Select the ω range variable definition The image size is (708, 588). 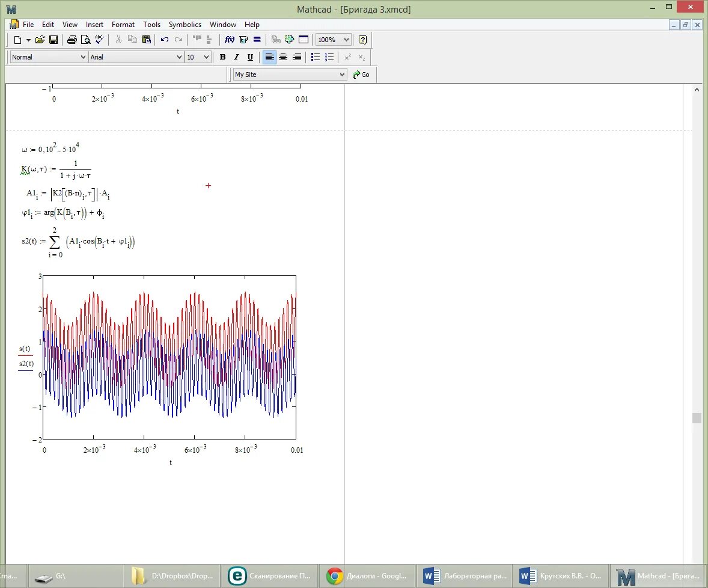[x=50, y=148]
